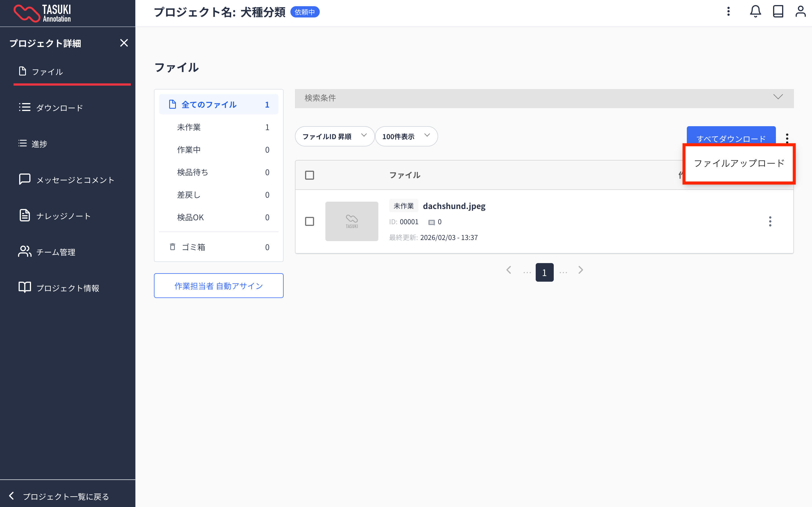
Task: Open the 100件表示 page size dropdown
Action: [x=406, y=137]
